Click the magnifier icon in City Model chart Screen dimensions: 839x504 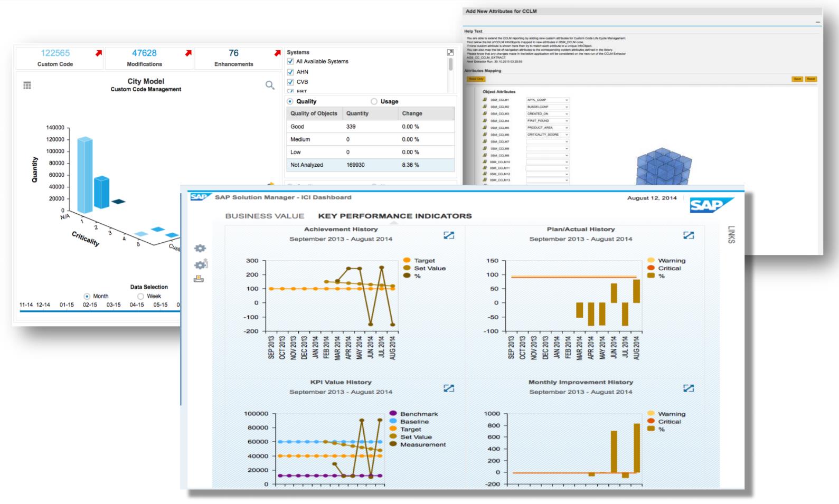click(x=270, y=85)
